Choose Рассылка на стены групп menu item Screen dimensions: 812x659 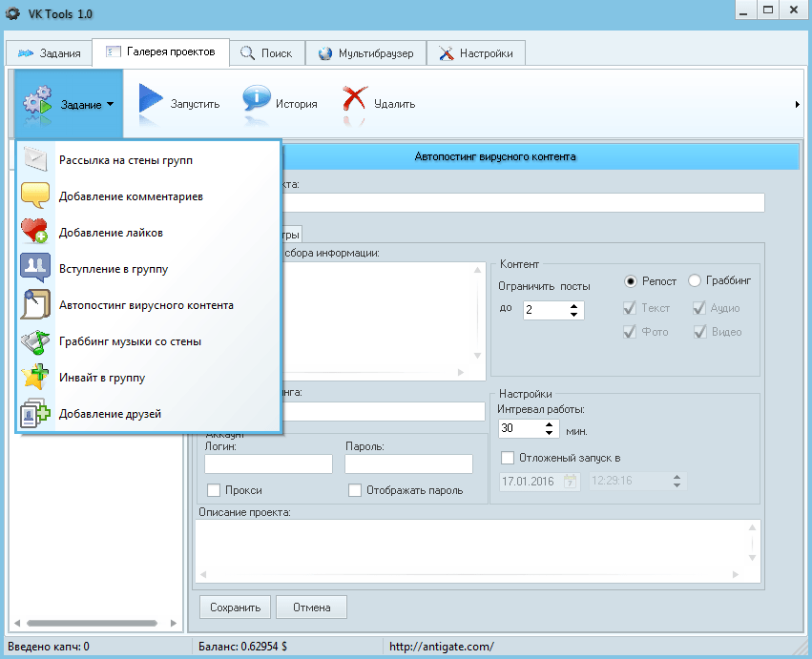coord(149,159)
